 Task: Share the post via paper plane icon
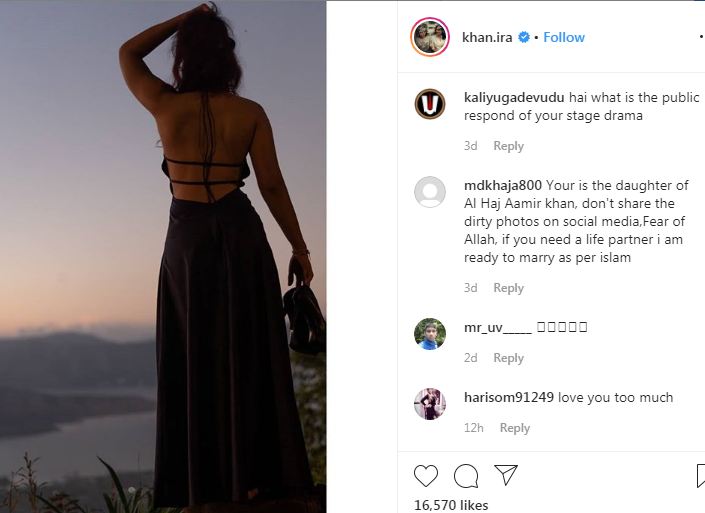(x=506, y=475)
